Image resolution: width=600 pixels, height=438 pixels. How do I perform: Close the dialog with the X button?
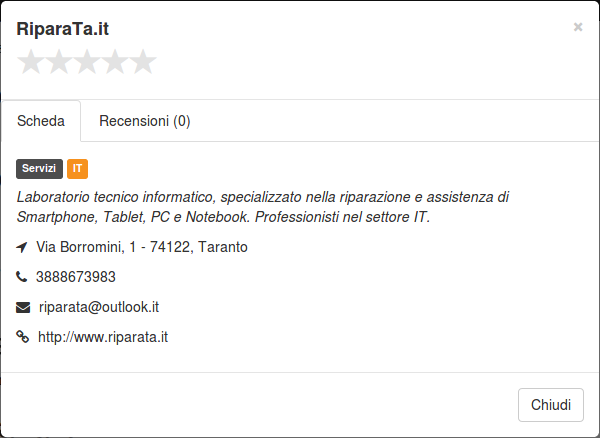click(x=578, y=27)
